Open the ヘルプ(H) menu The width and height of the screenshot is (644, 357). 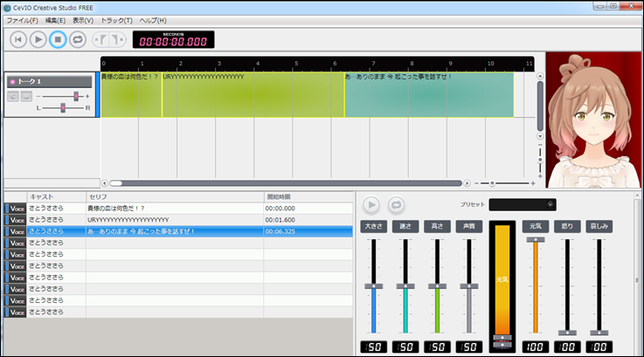153,21
